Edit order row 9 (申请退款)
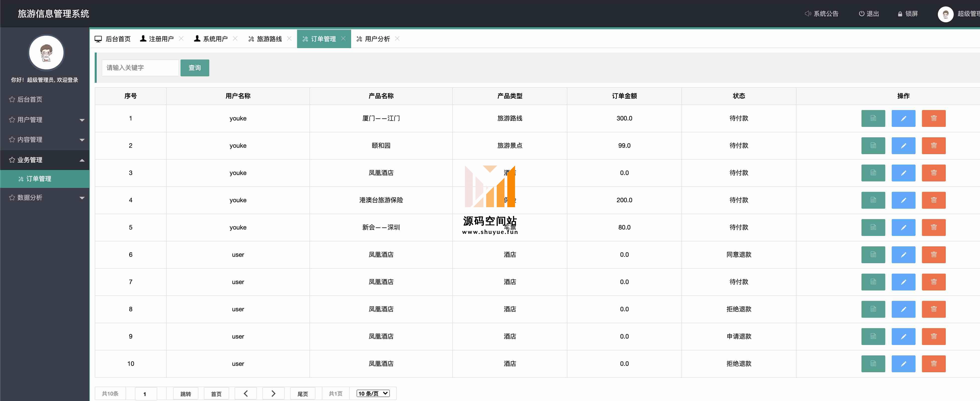Viewport: 980px width, 401px height. tap(903, 336)
